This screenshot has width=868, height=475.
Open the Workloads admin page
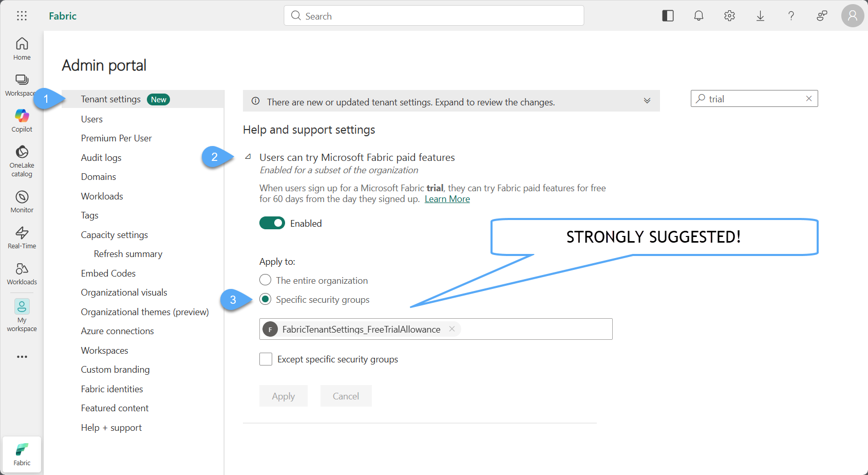point(102,196)
